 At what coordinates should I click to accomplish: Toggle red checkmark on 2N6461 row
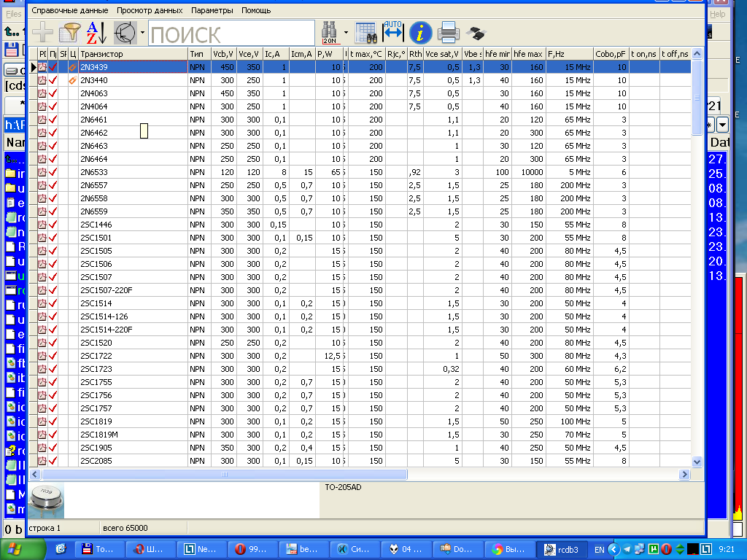click(53, 120)
